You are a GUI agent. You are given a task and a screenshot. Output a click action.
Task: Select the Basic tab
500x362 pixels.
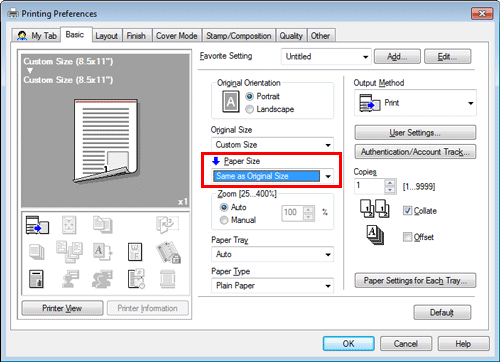75,34
